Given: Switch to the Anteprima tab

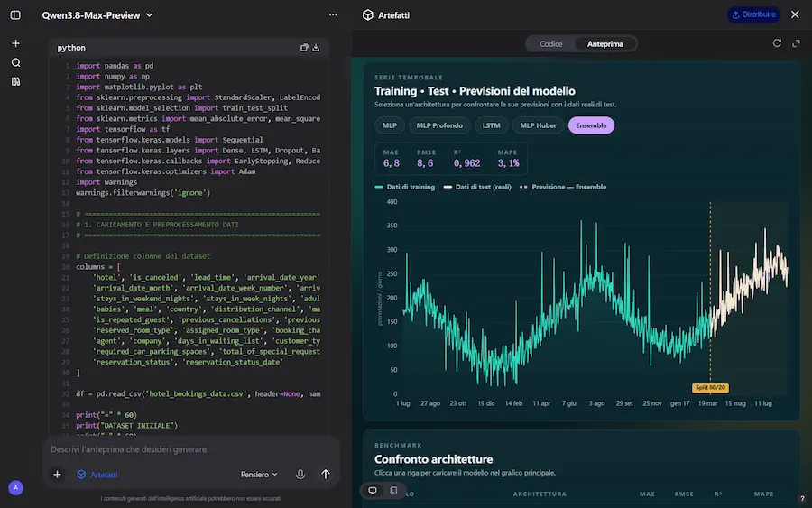Looking at the screenshot, I should click(604, 44).
